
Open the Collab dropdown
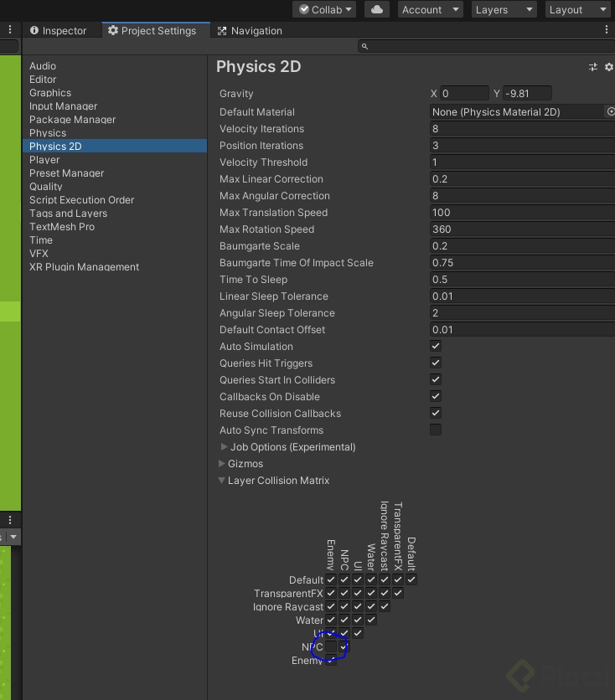[325, 9]
